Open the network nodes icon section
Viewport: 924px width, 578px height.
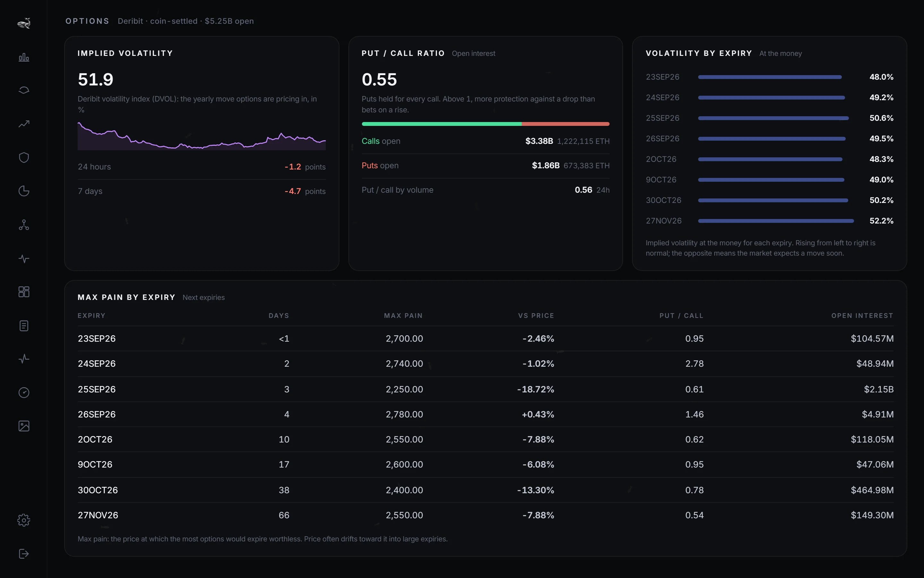pyautogui.click(x=24, y=225)
